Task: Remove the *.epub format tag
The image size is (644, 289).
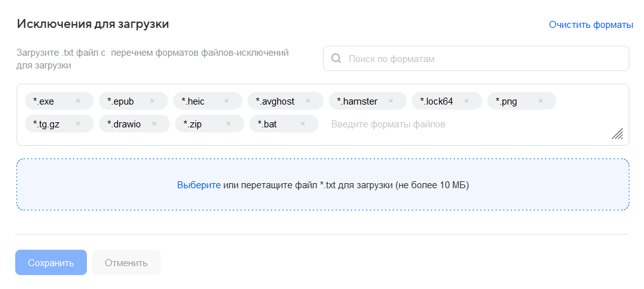Action: [152, 101]
